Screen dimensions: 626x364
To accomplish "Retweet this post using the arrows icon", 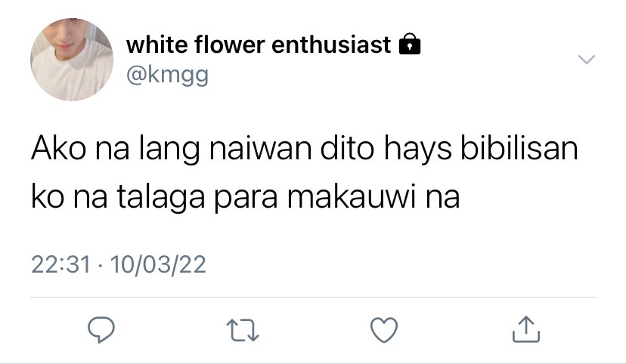I will (243, 330).
